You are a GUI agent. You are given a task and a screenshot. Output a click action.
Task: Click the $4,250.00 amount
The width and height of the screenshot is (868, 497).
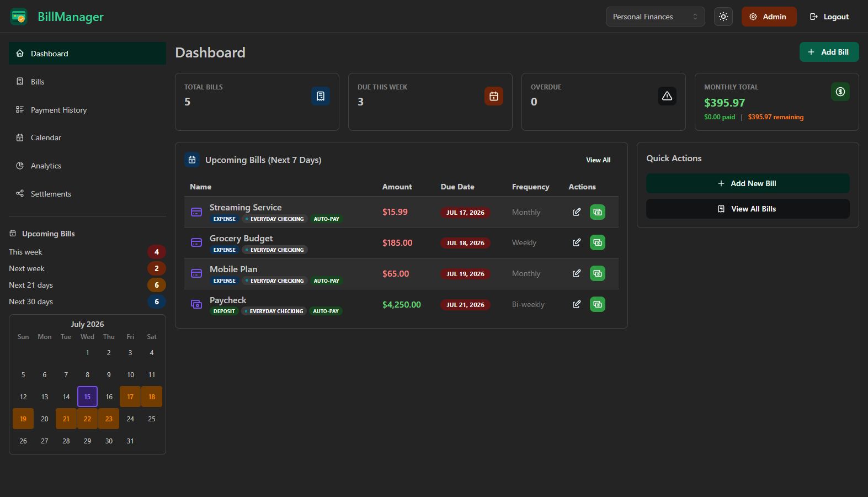(402, 304)
